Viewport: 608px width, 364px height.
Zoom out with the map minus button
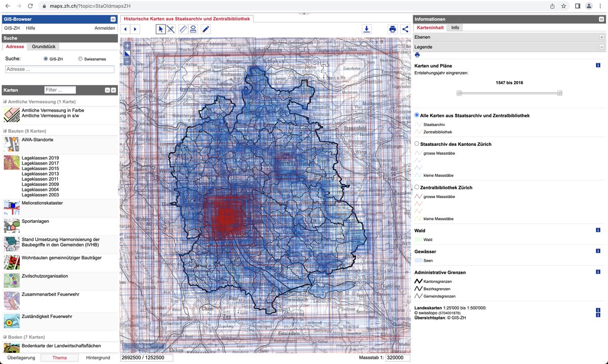click(127, 61)
